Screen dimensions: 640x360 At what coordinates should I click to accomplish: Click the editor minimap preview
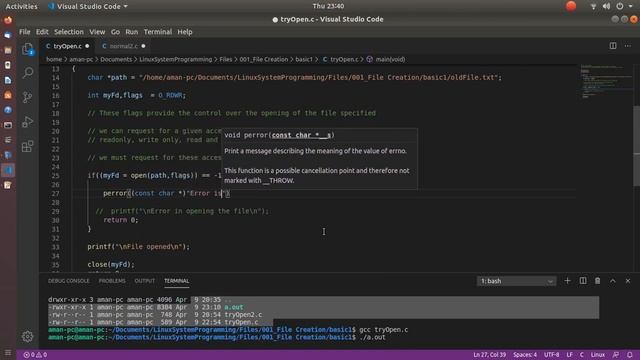coord(606,82)
